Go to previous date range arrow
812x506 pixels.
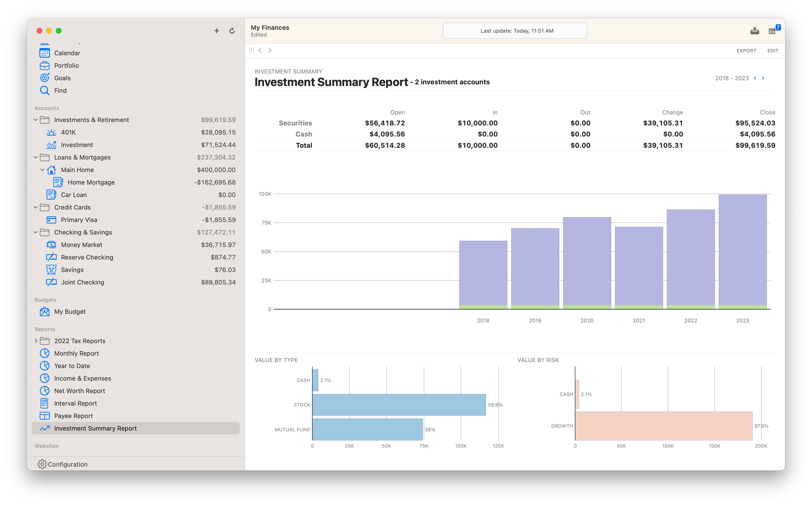click(x=755, y=78)
